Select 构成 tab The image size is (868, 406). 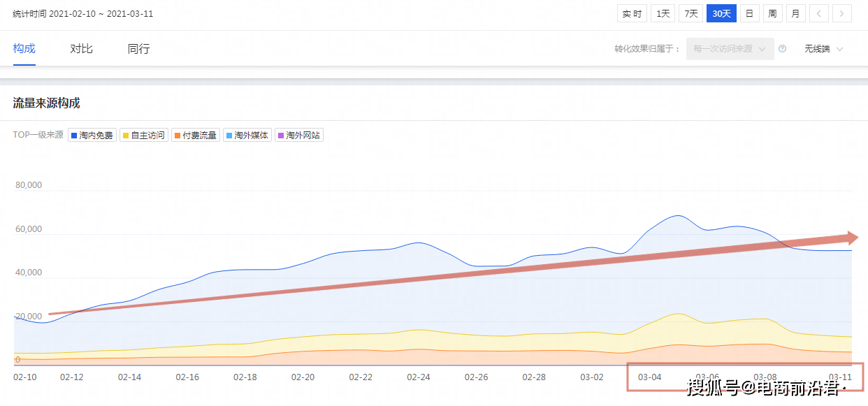pyautogui.click(x=24, y=49)
